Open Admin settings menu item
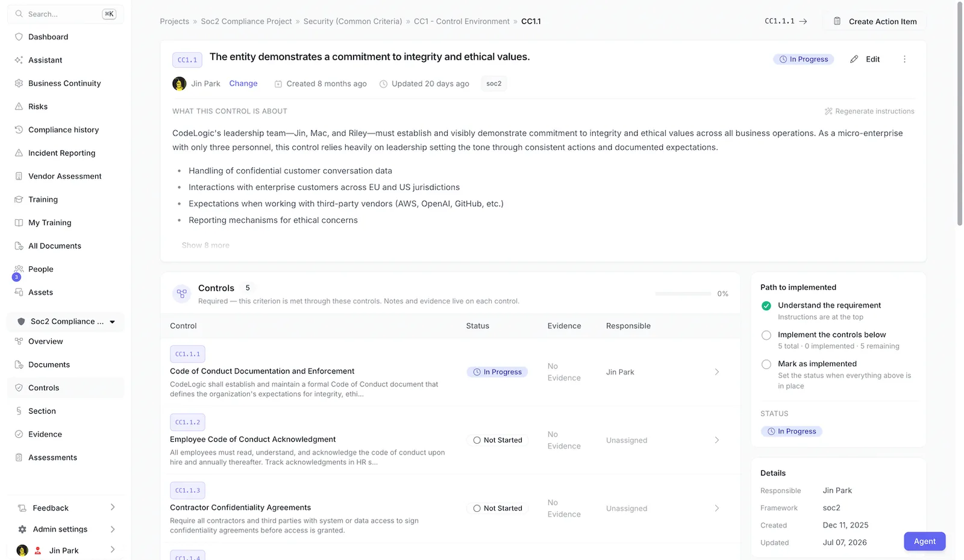This screenshot has width=964, height=560. [x=66, y=529]
